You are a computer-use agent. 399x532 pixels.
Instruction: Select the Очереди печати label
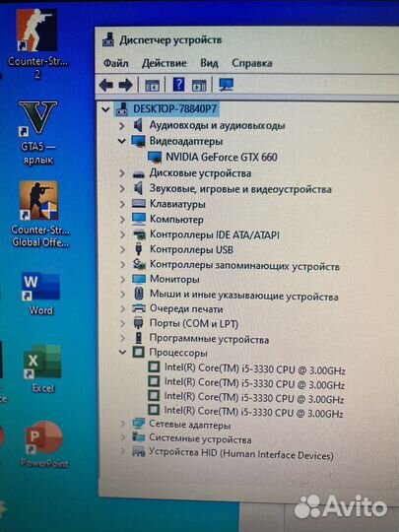[x=186, y=309]
